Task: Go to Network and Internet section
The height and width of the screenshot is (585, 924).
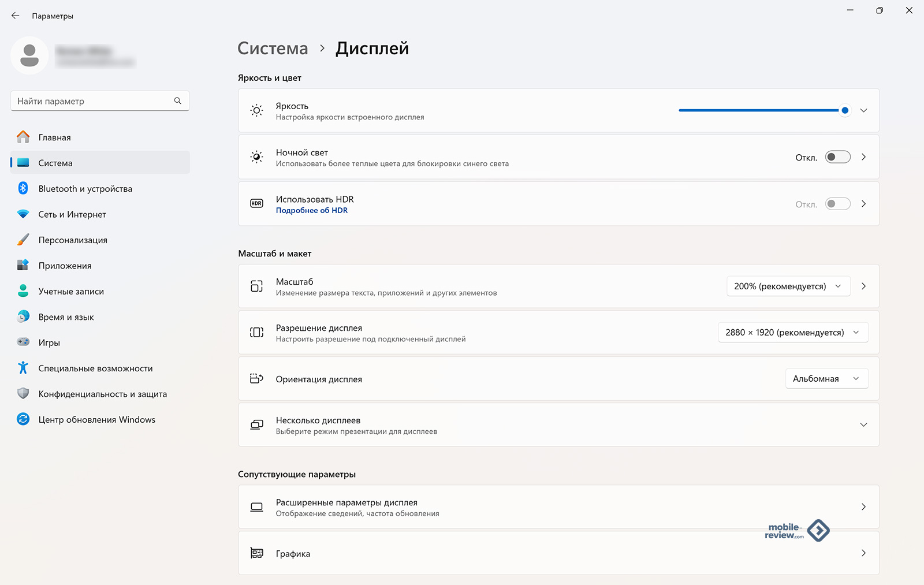Action: pos(72,214)
